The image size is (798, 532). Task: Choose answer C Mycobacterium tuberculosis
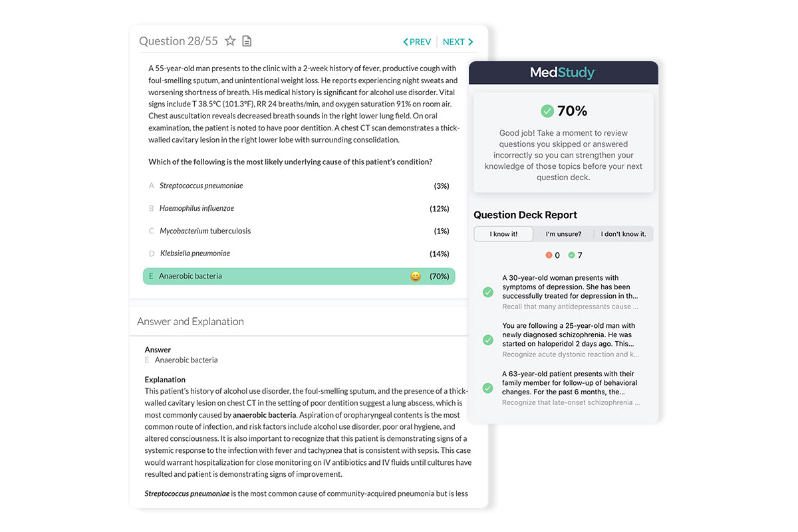coord(205,231)
